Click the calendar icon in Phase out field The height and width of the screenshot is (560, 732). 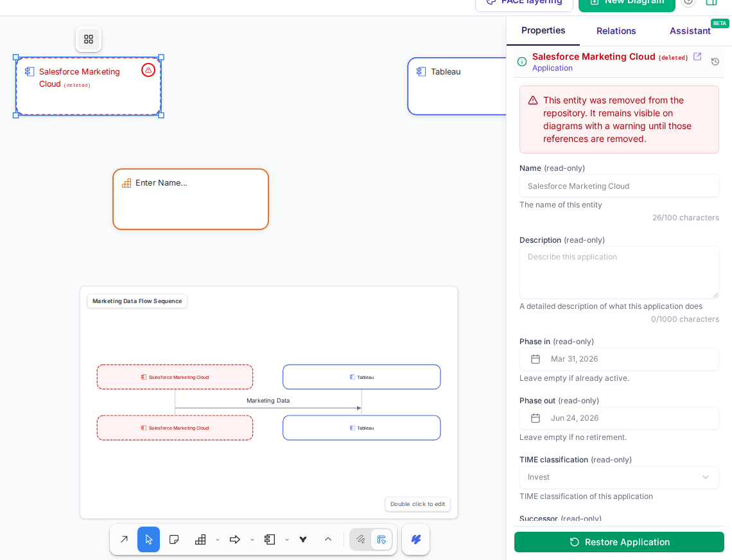[x=536, y=418]
